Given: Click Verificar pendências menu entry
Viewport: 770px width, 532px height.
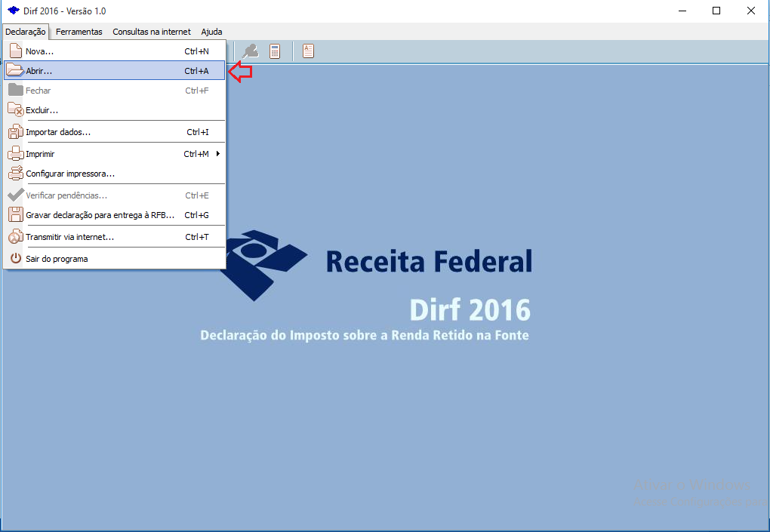Looking at the screenshot, I should click(114, 195).
